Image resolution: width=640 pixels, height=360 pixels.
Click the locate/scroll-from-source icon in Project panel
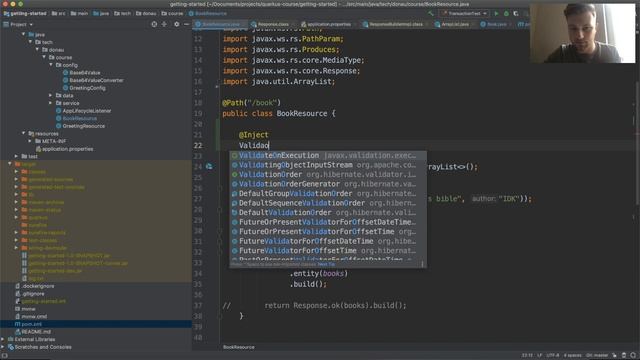pyautogui.click(x=154, y=24)
